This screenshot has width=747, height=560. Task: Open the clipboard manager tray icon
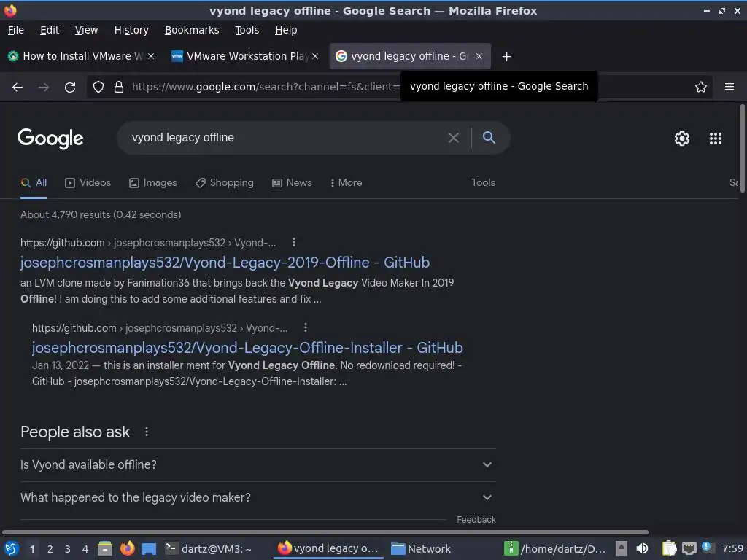[669, 548]
